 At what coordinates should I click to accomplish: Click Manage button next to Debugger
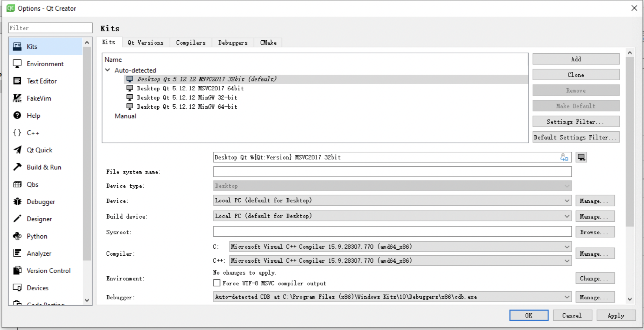click(595, 297)
